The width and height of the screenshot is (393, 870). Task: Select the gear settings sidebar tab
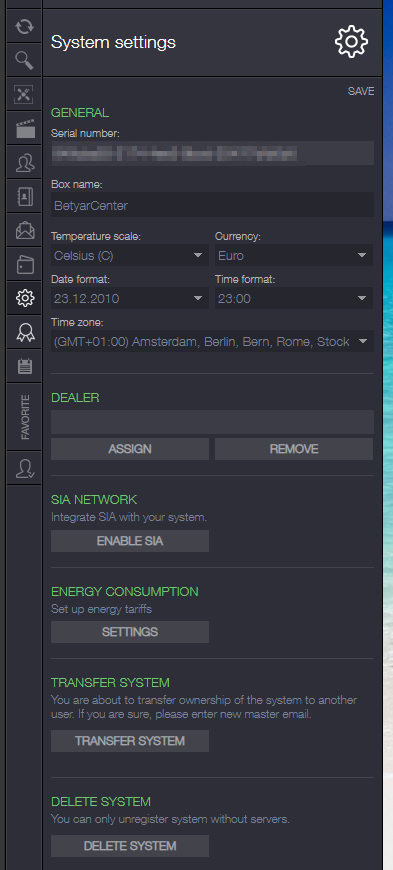click(24, 298)
